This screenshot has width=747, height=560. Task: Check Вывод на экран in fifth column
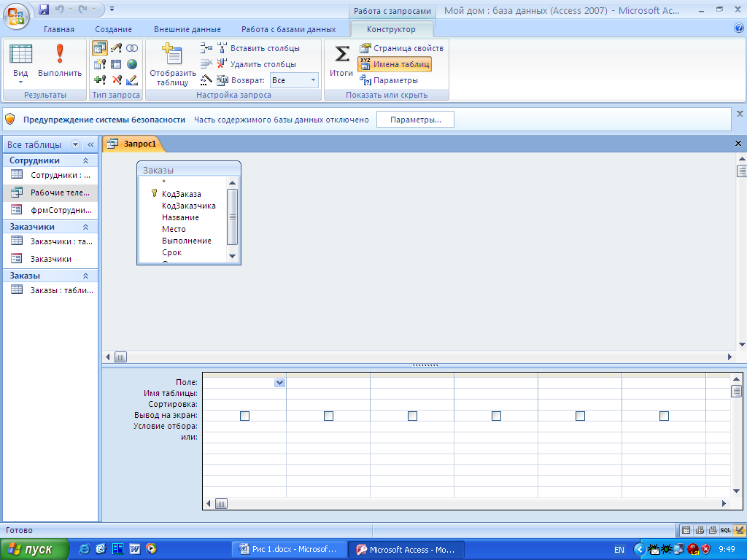pyautogui.click(x=580, y=416)
